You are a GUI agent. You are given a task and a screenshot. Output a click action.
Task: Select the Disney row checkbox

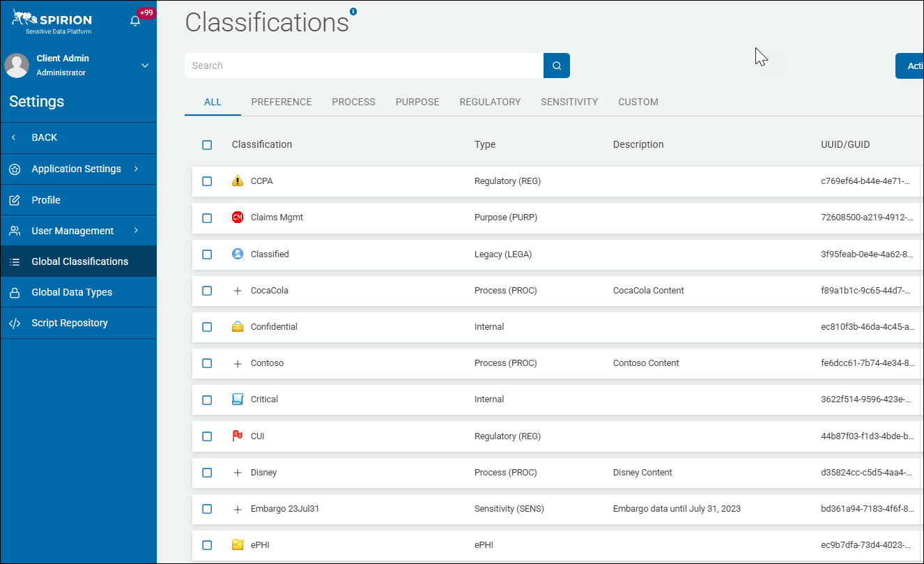tap(207, 473)
